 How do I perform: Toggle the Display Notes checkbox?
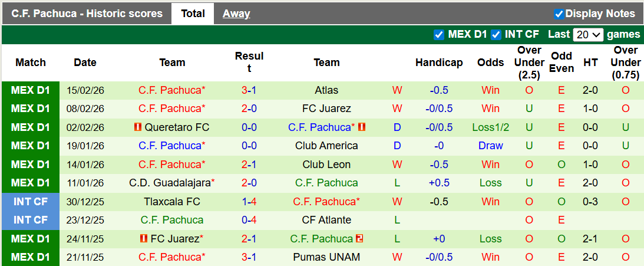(559, 14)
